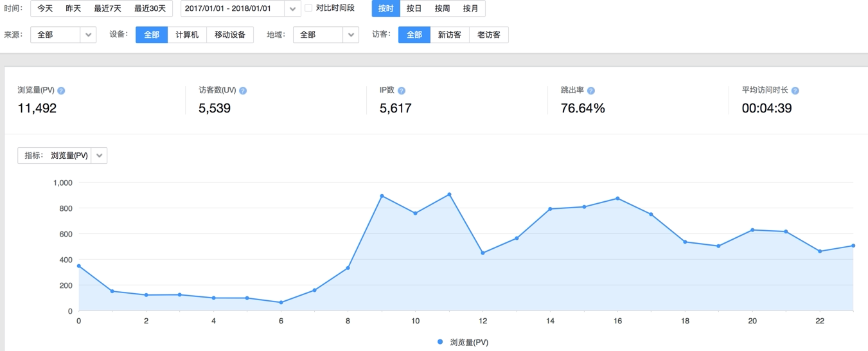
Task: Click the 浏览量(PV) legend label
Action: click(469, 343)
